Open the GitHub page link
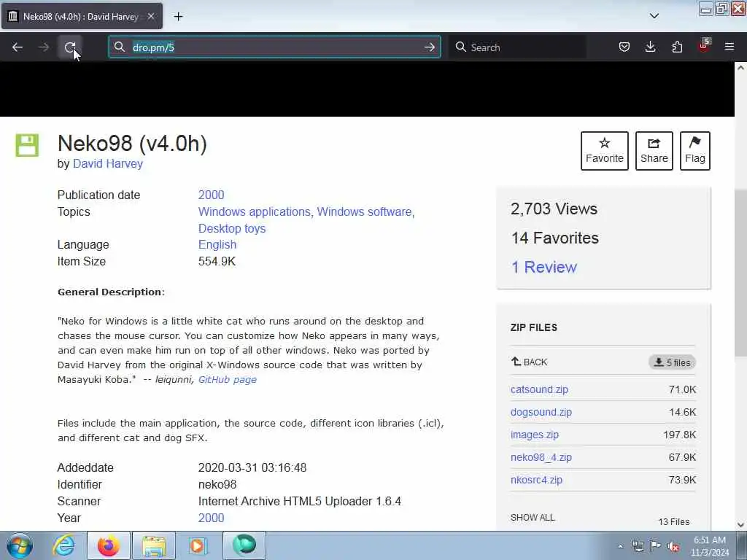Image resolution: width=747 pixels, height=560 pixels. coord(228,379)
